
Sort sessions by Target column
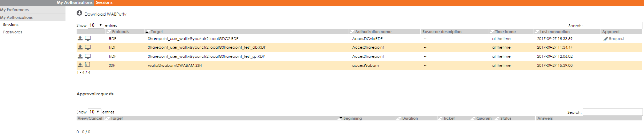[157, 32]
